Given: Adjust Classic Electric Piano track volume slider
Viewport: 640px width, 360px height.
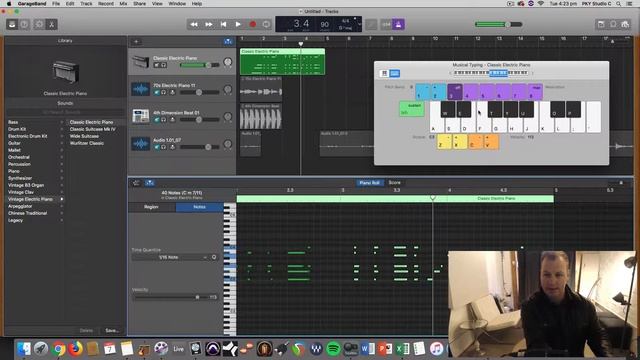Looking at the screenshot, I should (200, 65).
